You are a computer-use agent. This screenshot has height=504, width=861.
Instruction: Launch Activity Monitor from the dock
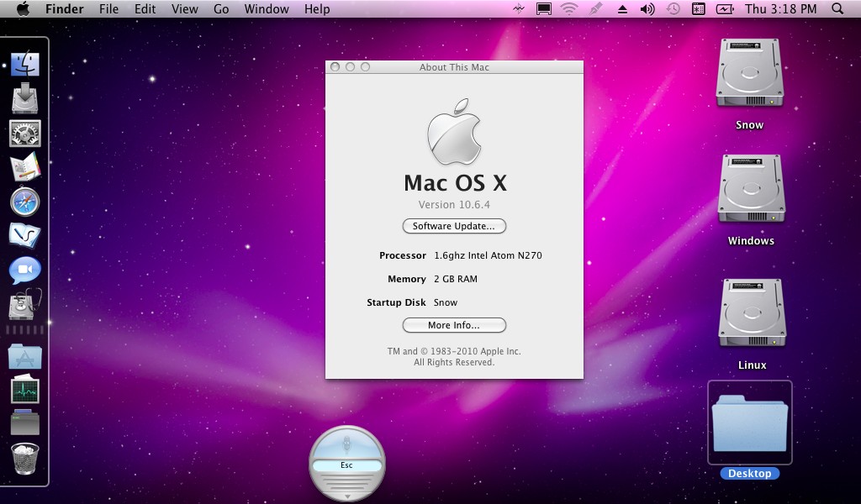point(25,390)
